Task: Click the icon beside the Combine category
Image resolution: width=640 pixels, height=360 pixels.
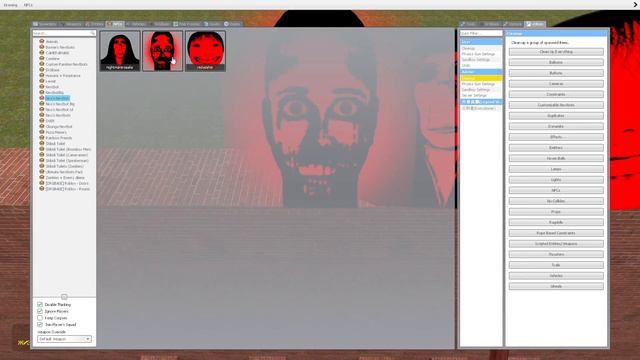Action: pyautogui.click(x=42, y=58)
